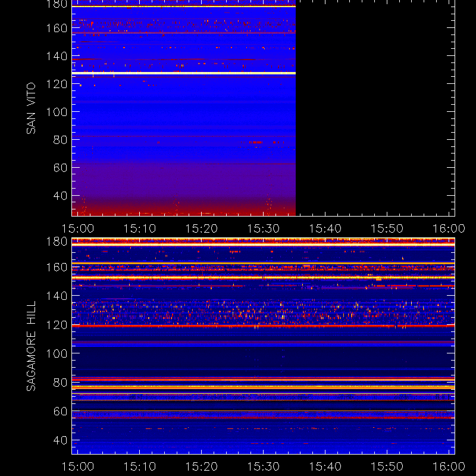
Task: Select the 15:30 time label below San Vito plot
Action: pos(263,228)
